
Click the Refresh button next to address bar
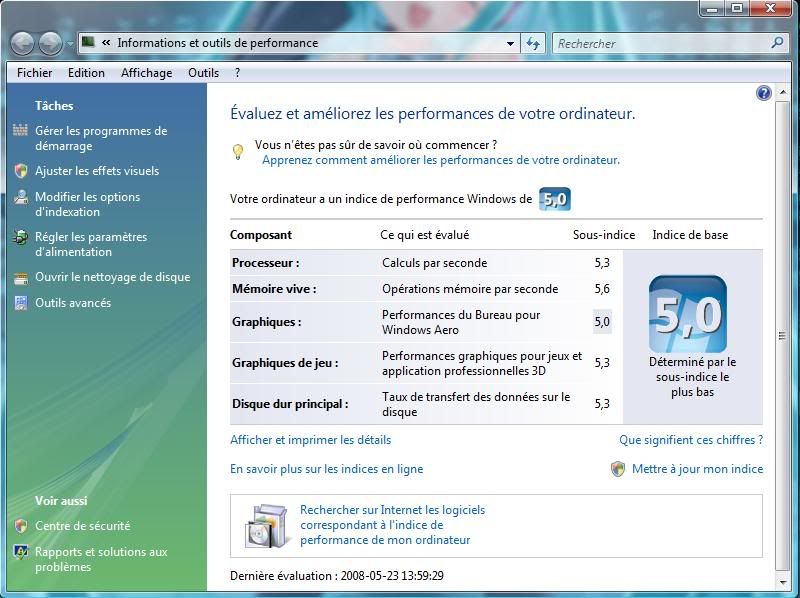point(533,44)
